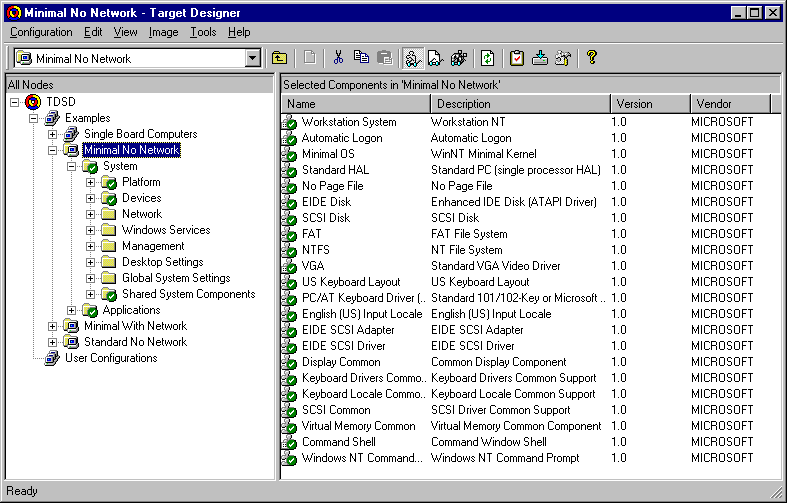Click the Copy toolbar icon

click(361, 58)
